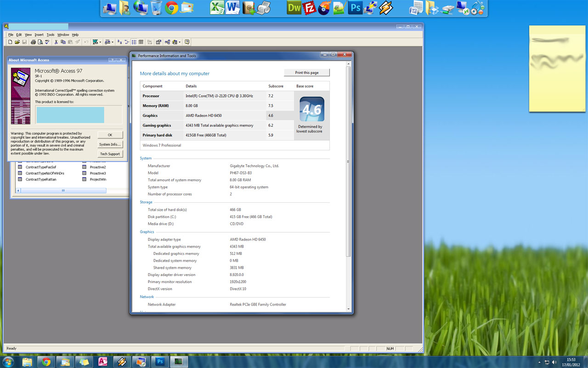The image size is (588, 368).
Task: Click the Chrome icon on the taskbar
Action: (x=46, y=362)
